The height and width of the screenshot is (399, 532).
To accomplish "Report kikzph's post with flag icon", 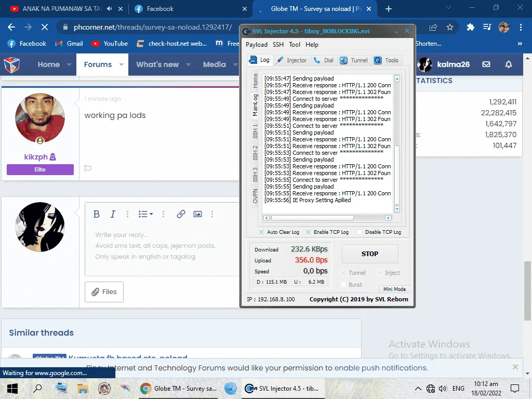I will click(x=88, y=168).
